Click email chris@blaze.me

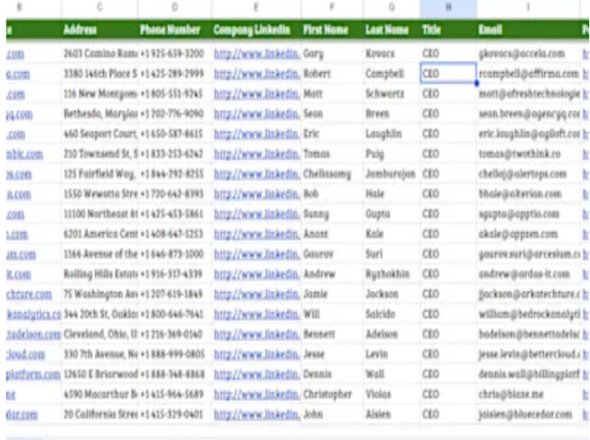[x=511, y=394]
